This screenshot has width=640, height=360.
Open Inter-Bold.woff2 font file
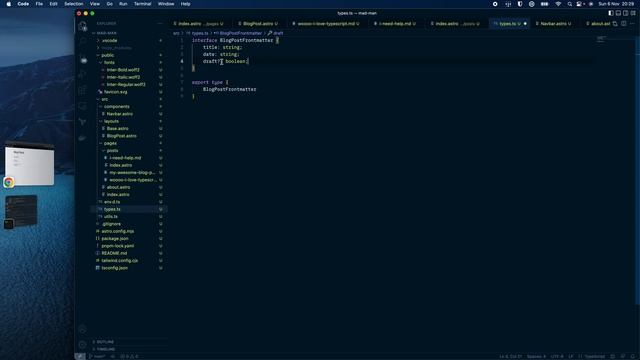130,70
